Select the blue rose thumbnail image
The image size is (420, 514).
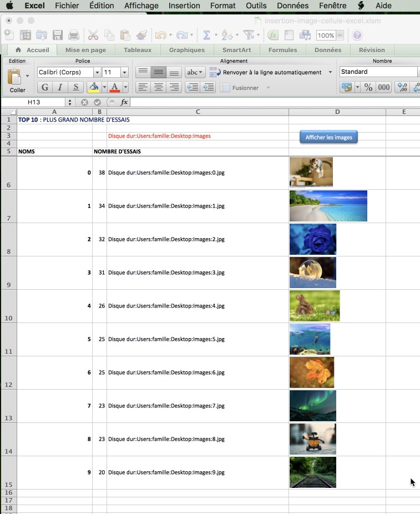(313, 239)
